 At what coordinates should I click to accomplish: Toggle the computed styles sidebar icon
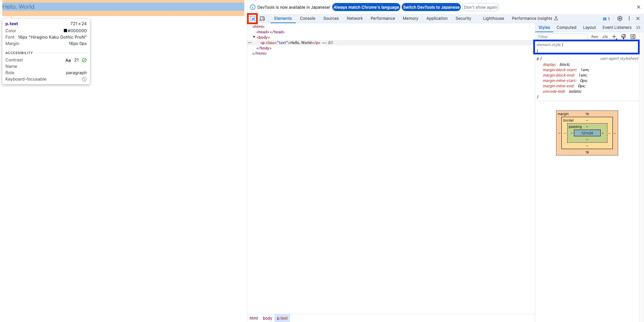633,37
